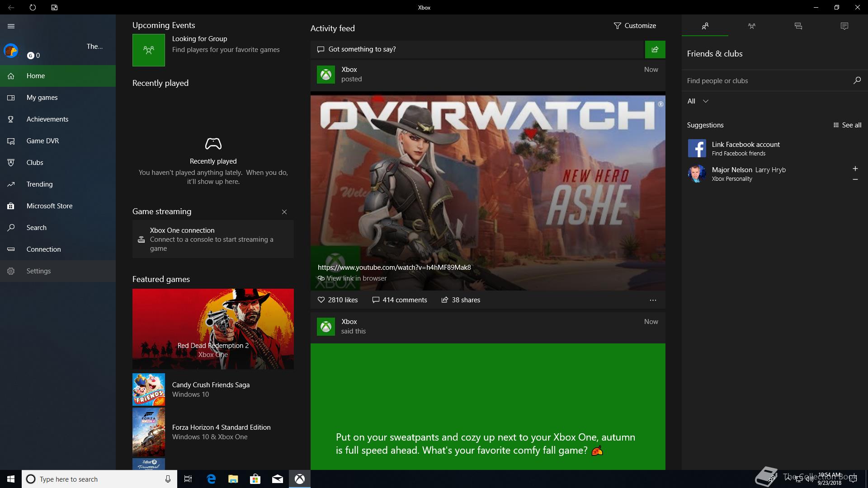Click Link Facebook account suggestion
Viewport: 868px width, 488px height.
[x=775, y=148]
